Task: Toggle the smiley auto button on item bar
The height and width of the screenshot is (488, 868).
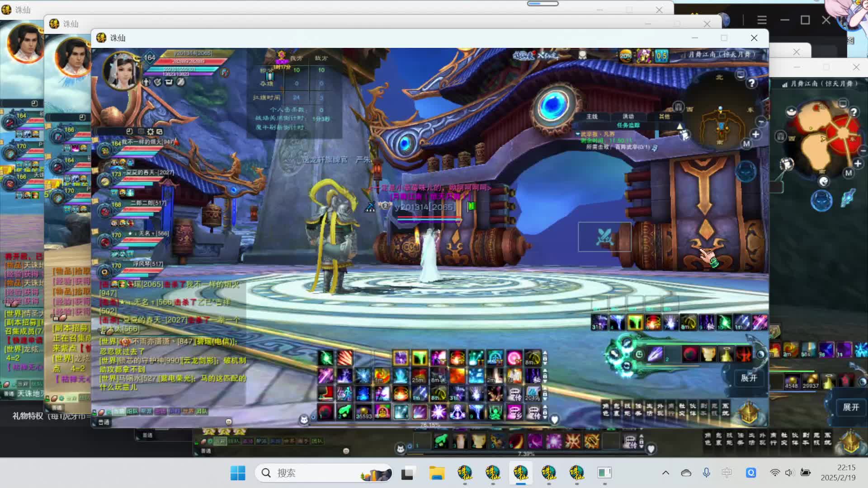Action: point(639,354)
